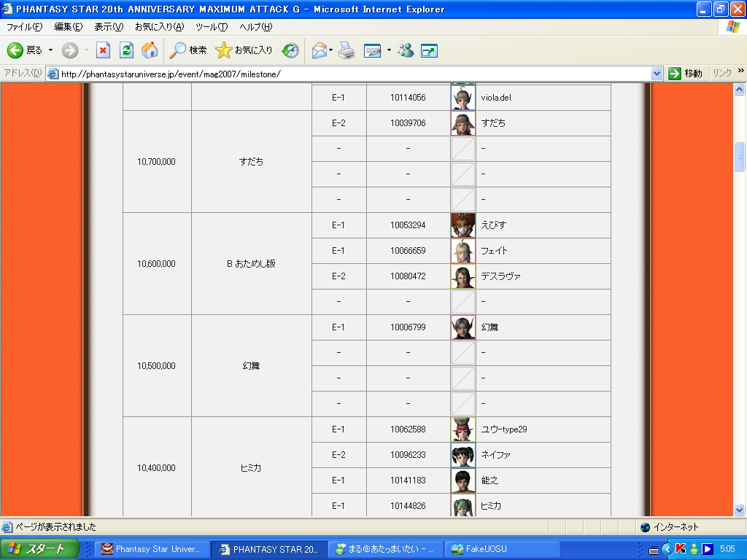
Task: Click the Forward navigation arrow
Action: click(70, 50)
